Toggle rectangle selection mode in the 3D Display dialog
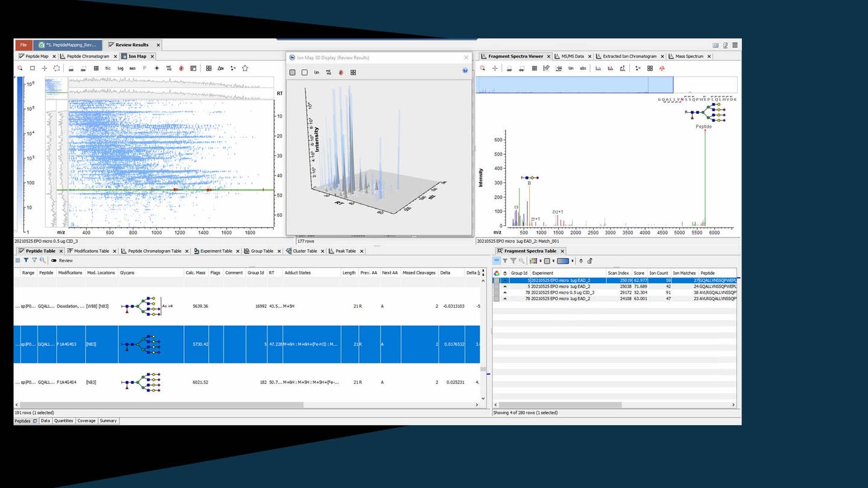Screen dimensions: 868x488 [304, 72]
